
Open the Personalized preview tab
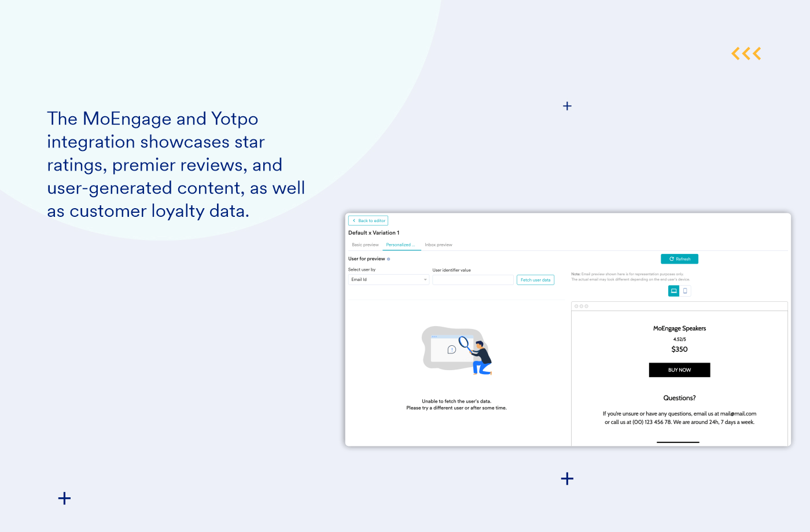[x=400, y=245]
